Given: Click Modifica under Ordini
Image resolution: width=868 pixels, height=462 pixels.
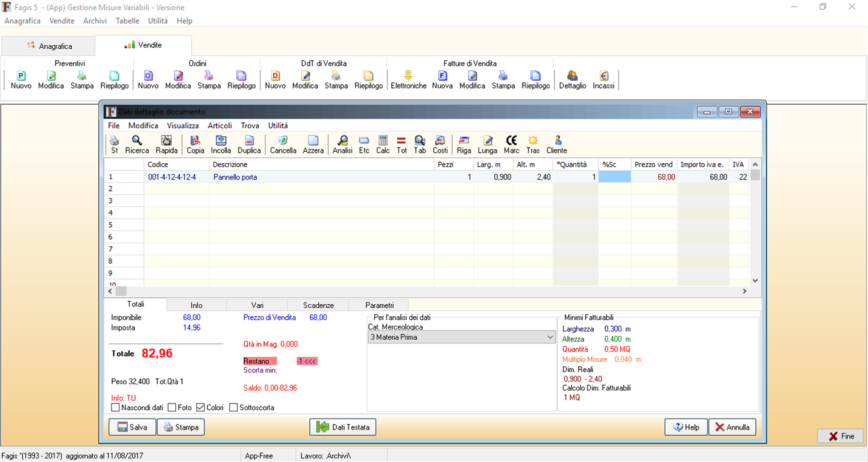Looking at the screenshot, I should 178,80.
